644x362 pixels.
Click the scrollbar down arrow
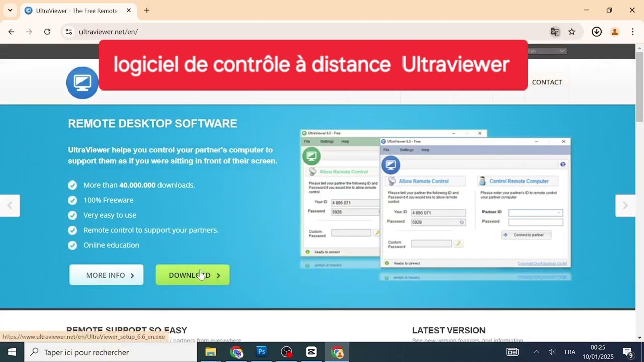(639, 338)
